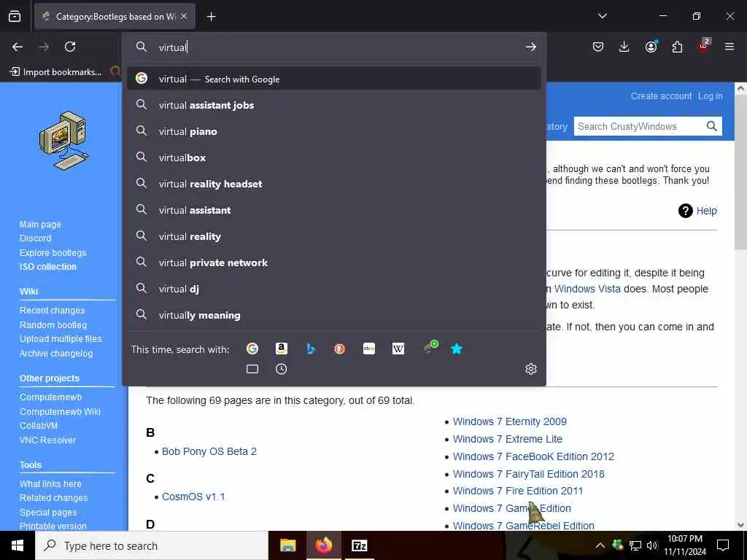The image size is (747, 560).
Task: Open the Windows Start menu
Action: [18, 545]
